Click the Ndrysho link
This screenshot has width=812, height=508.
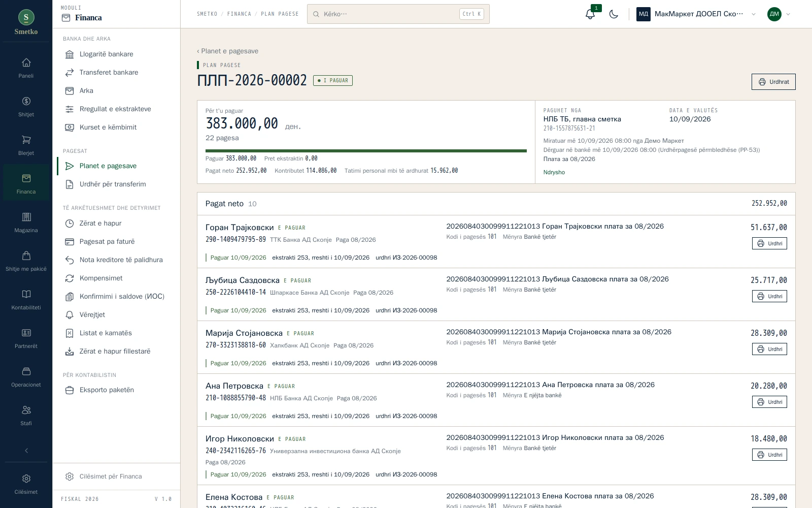(554, 172)
